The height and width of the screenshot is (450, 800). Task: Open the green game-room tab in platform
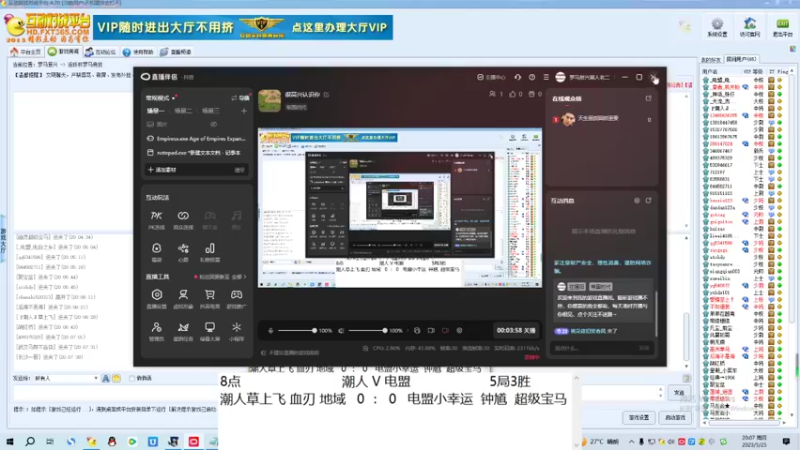coord(63,52)
